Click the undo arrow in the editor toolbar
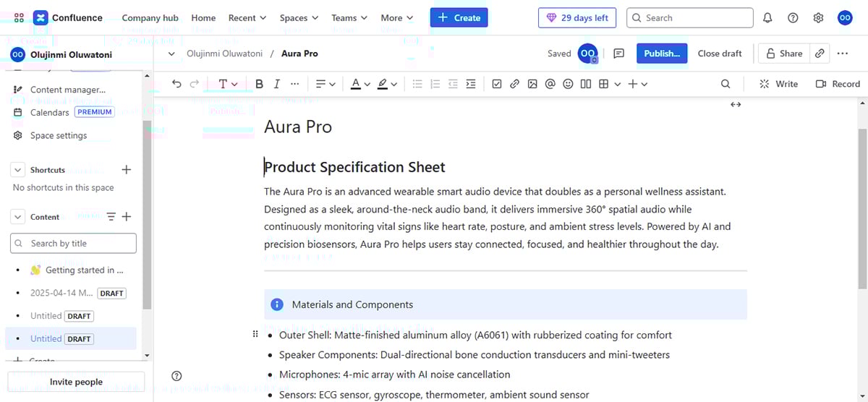Viewport: 868px width, 402px height. click(x=176, y=84)
